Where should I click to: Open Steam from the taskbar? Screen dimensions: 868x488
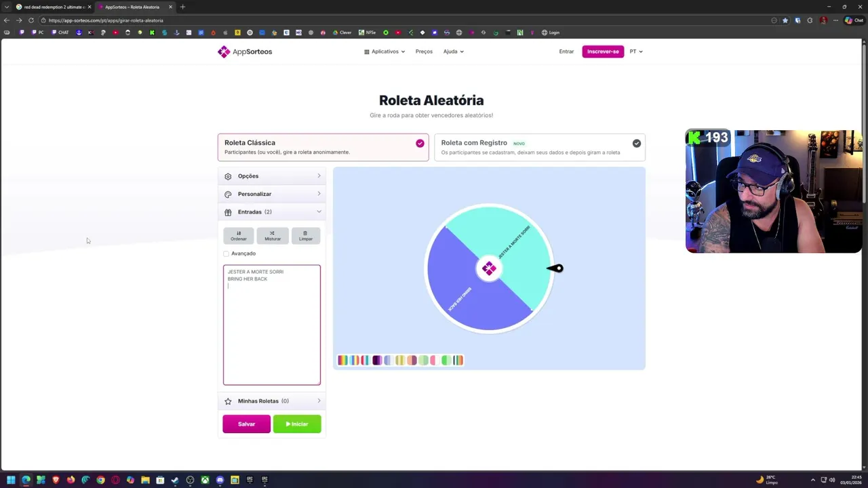click(x=175, y=480)
